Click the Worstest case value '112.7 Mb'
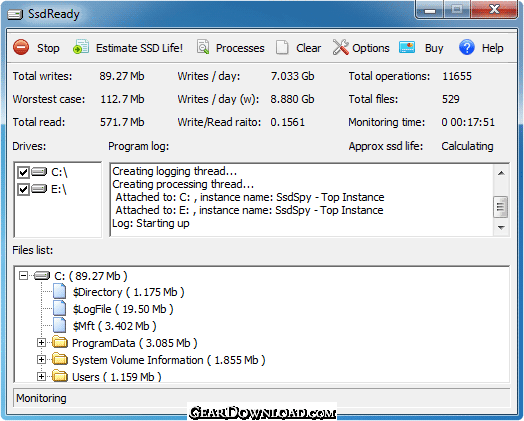 tap(122, 99)
